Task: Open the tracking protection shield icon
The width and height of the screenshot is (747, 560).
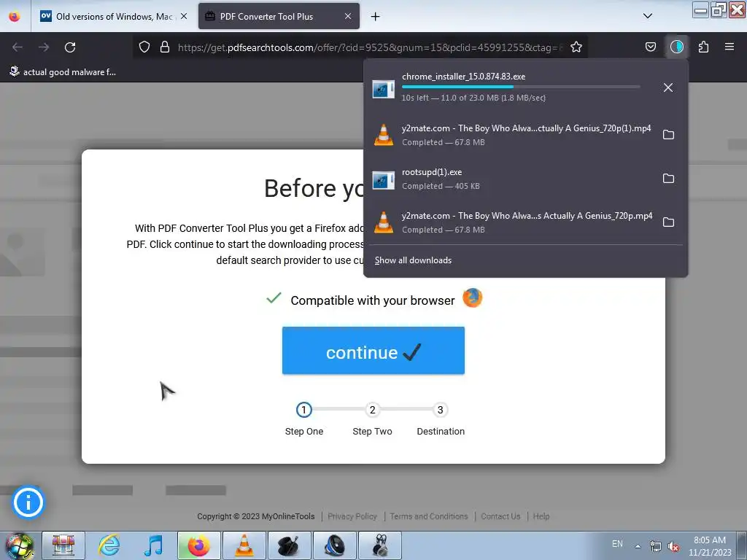Action: pyautogui.click(x=144, y=47)
